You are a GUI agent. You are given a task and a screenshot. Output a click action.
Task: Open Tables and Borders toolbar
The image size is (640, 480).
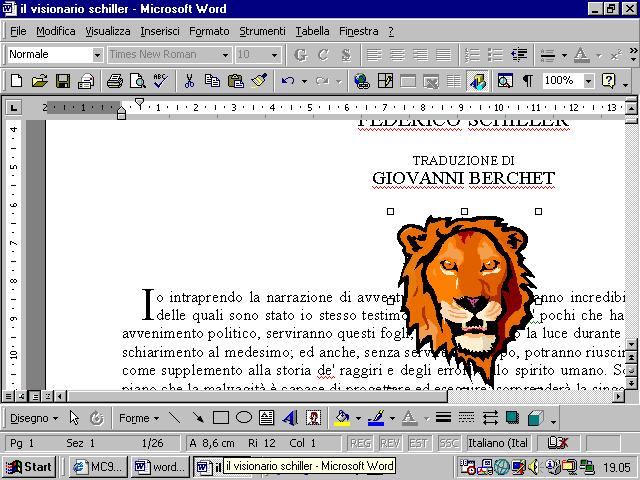point(385,81)
